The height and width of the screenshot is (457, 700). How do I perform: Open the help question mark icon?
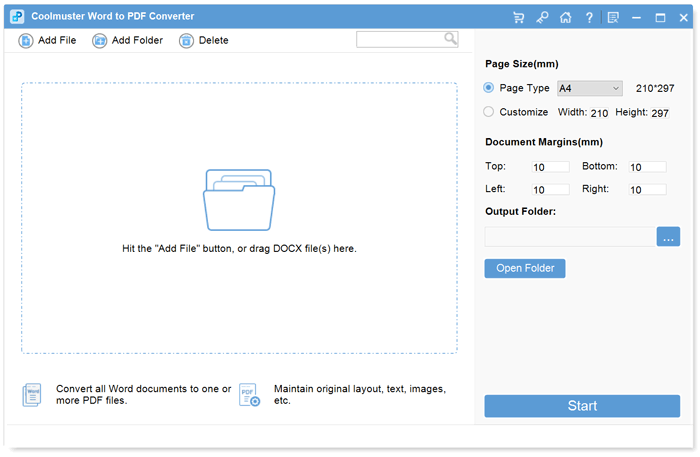coord(589,17)
